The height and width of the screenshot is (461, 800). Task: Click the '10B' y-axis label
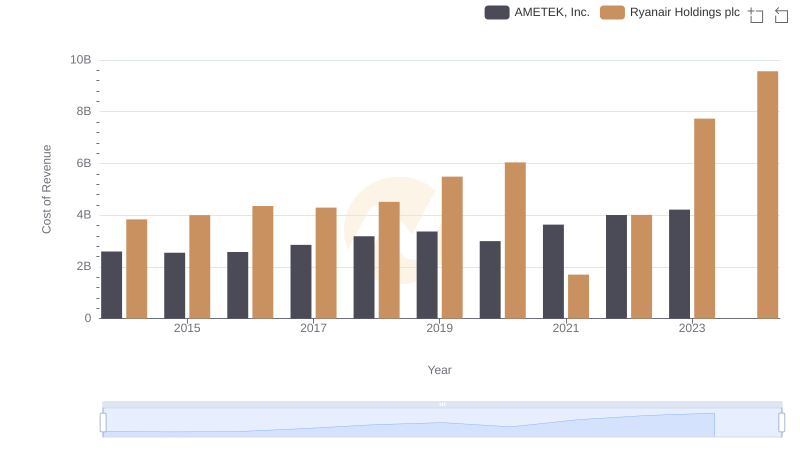coord(81,60)
